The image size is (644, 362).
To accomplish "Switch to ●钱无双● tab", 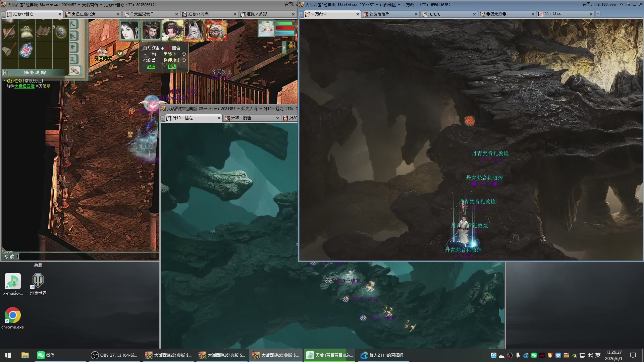I will click(x=507, y=14).
